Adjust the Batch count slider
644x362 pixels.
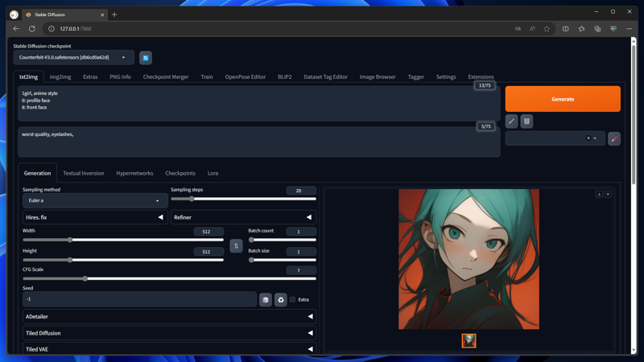click(x=283, y=240)
